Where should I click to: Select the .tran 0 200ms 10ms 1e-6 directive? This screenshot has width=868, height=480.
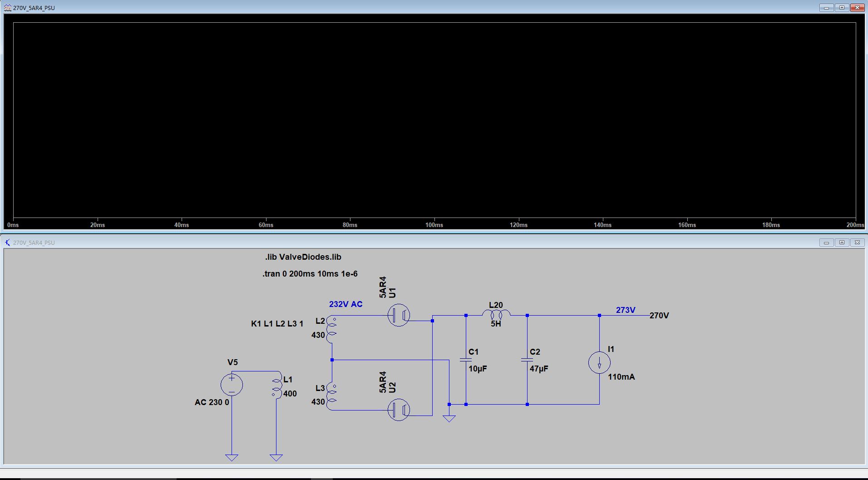pyautogui.click(x=310, y=274)
